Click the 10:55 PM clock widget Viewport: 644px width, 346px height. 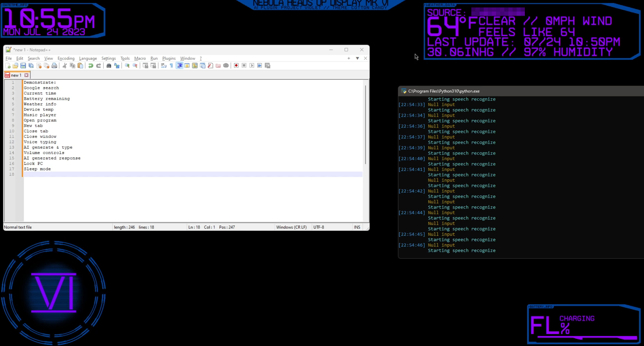pos(53,21)
